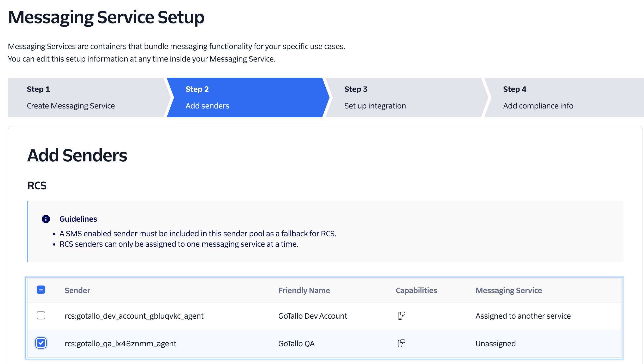
Task: Click the Messaging Service column header
Action: tap(509, 290)
